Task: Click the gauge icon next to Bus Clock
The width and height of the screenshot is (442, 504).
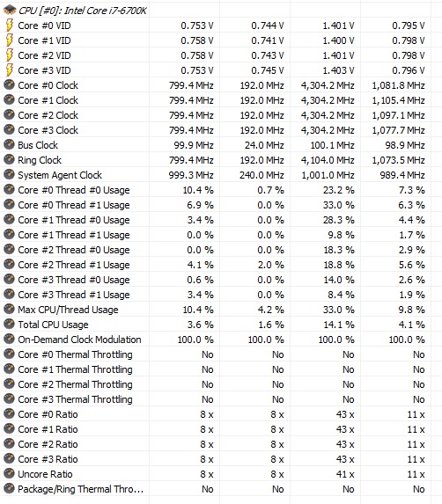Action: pos(9,144)
